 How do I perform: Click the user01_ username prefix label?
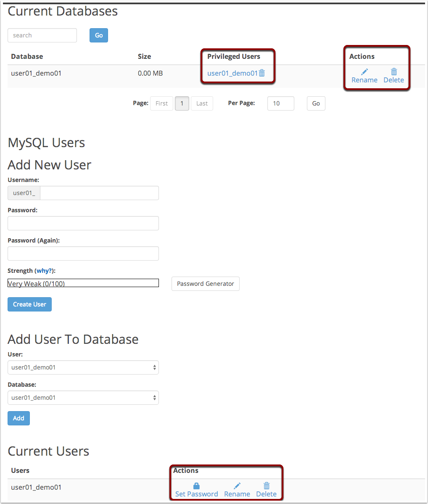(x=24, y=193)
